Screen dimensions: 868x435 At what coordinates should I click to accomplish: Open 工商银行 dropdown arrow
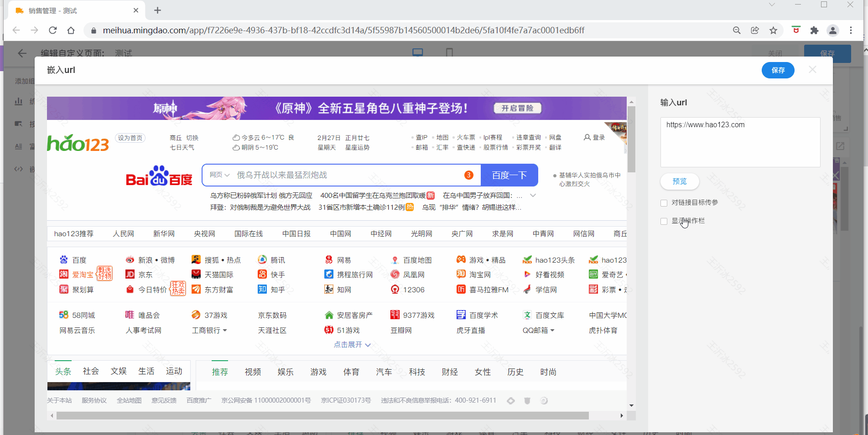pyautogui.click(x=225, y=331)
